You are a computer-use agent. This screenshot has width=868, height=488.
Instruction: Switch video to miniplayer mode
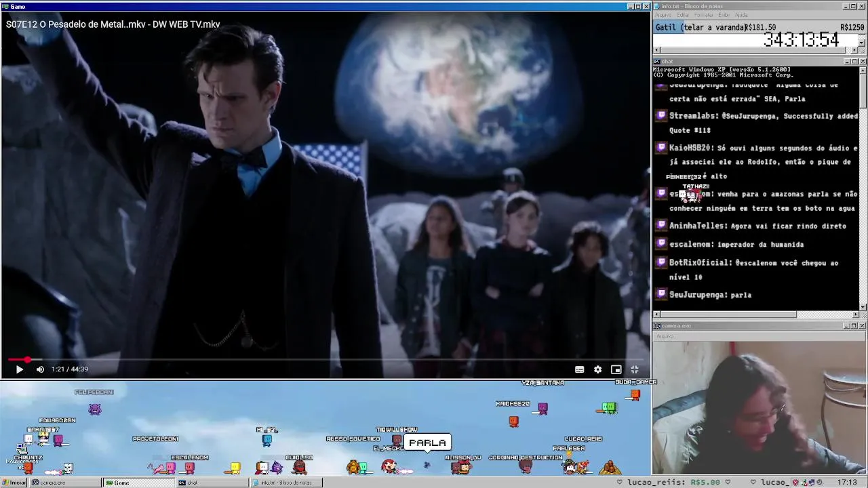tap(616, 369)
